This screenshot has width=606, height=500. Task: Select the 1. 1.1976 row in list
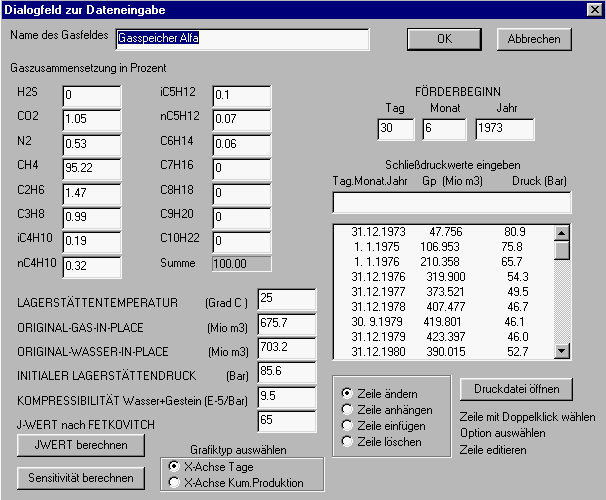444,262
